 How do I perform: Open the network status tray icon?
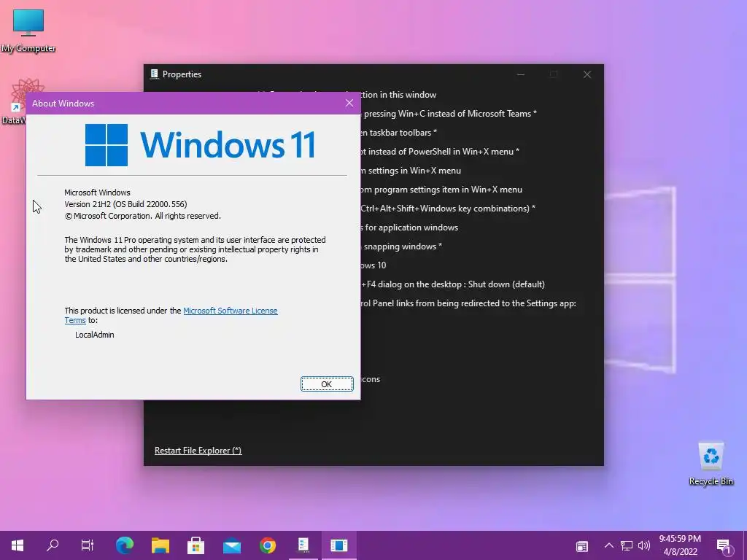click(627, 545)
